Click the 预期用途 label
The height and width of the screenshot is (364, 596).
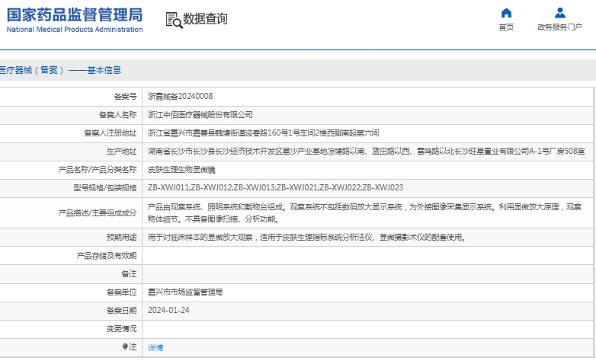[122, 238]
